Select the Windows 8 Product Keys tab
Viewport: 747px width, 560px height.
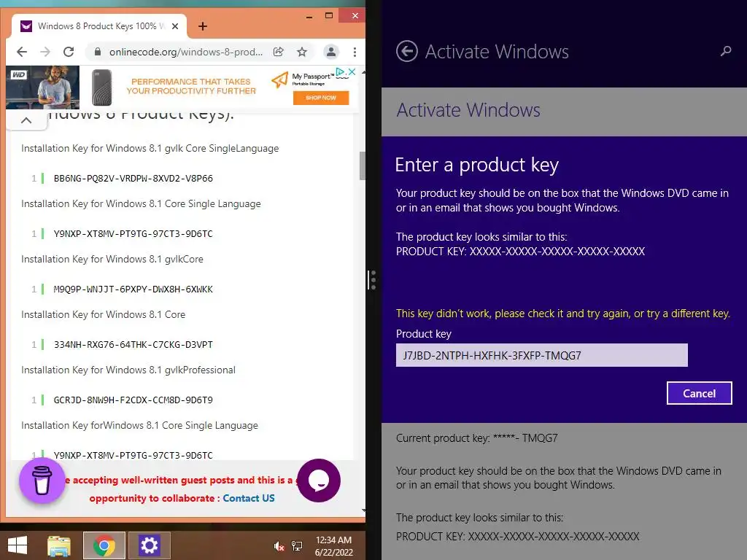(x=99, y=26)
